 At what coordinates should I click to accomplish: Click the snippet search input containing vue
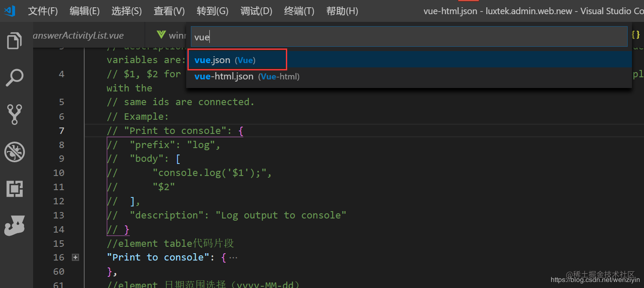tap(409, 37)
